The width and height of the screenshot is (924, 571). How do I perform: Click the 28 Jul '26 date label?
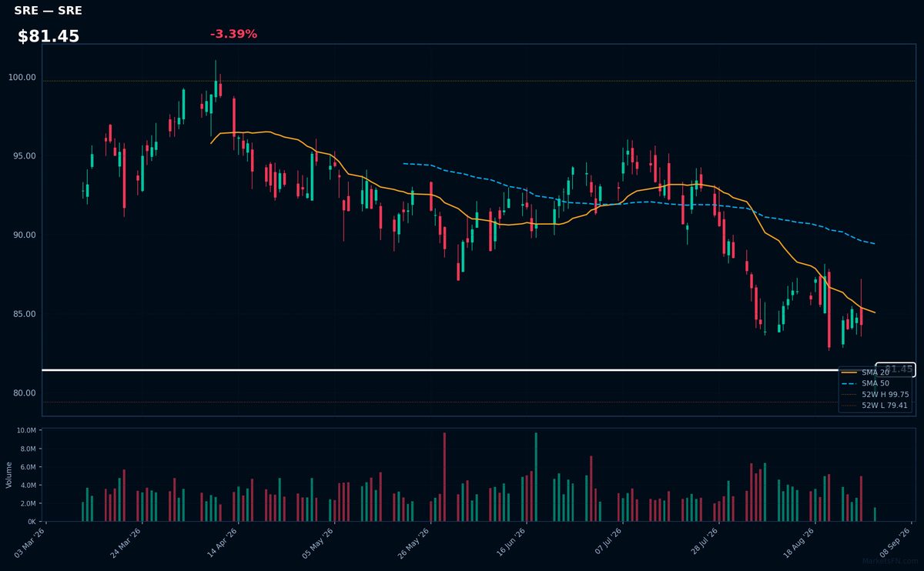tap(704, 543)
